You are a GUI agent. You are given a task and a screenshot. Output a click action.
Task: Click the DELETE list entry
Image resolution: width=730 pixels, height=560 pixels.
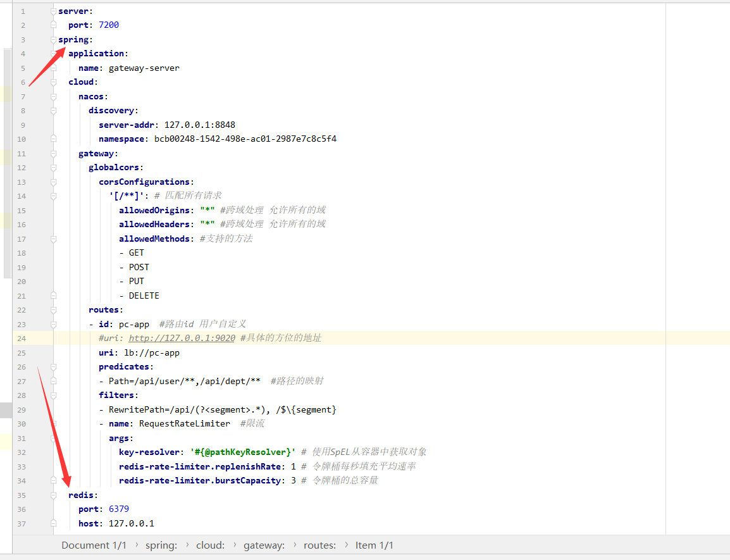(x=144, y=296)
